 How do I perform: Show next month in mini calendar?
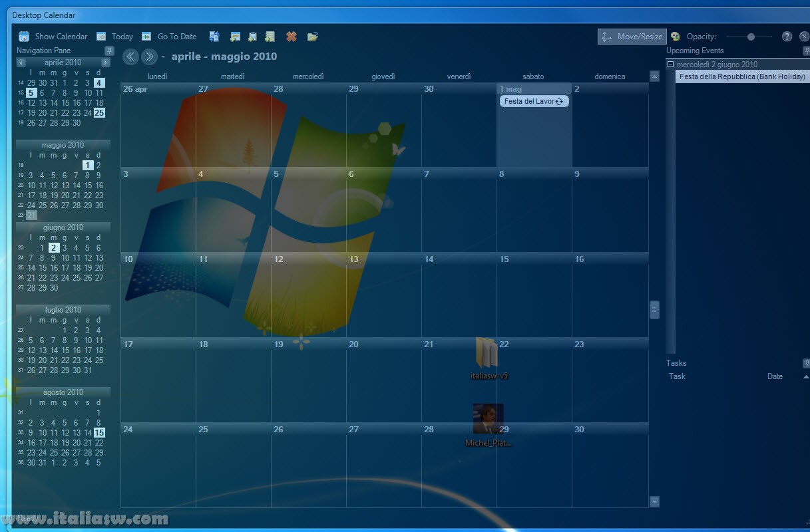[x=105, y=63]
